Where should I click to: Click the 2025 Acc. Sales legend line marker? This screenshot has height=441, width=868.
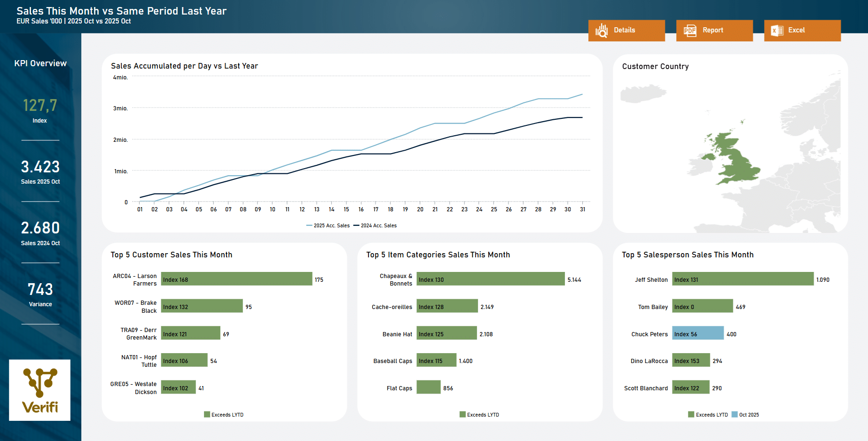coord(309,225)
